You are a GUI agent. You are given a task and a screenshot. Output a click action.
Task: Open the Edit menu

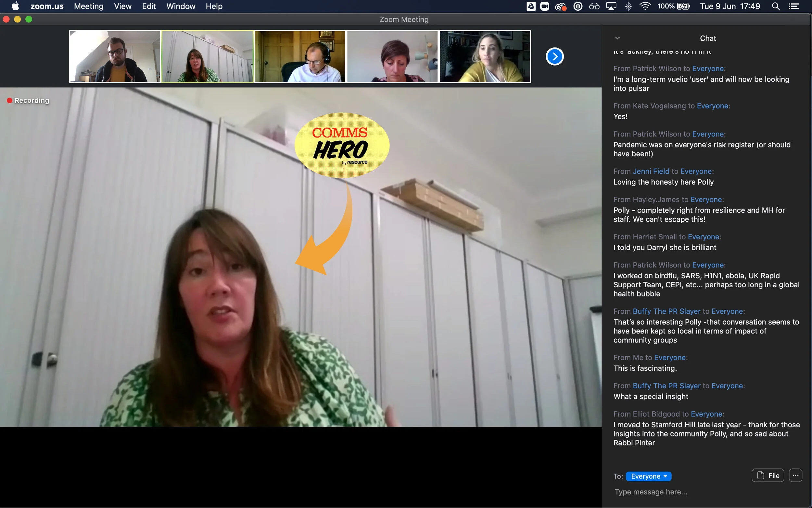[149, 6]
